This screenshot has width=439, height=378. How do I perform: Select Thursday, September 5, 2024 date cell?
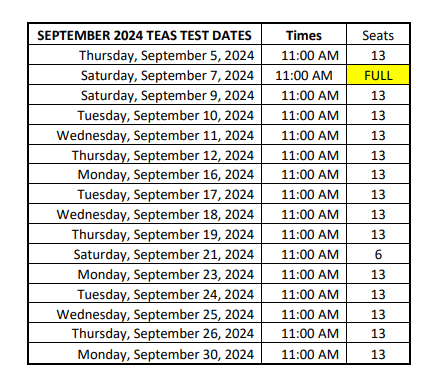(145, 55)
